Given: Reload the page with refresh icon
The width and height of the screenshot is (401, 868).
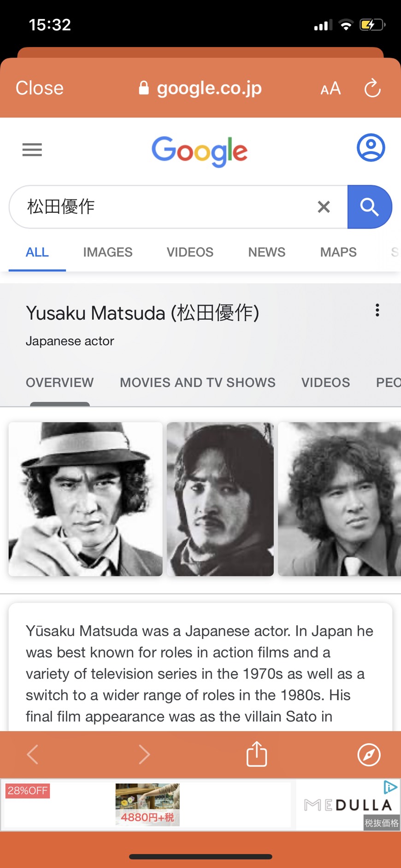Looking at the screenshot, I should [x=372, y=88].
